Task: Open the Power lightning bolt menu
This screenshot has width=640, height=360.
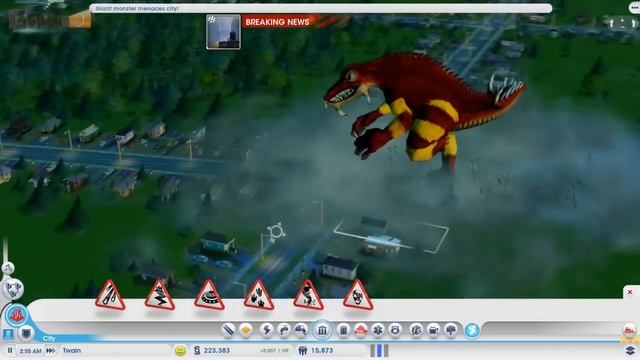Action: click(267, 330)
